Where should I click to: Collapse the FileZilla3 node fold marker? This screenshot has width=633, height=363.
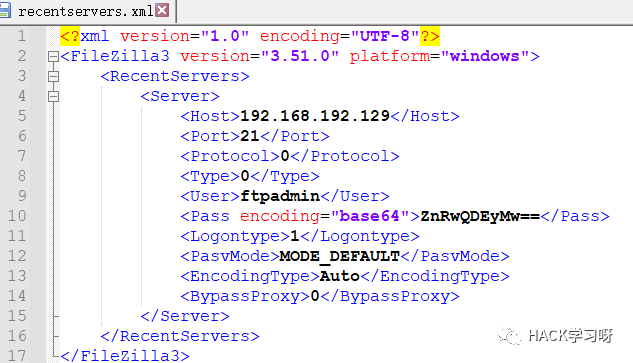53,56
